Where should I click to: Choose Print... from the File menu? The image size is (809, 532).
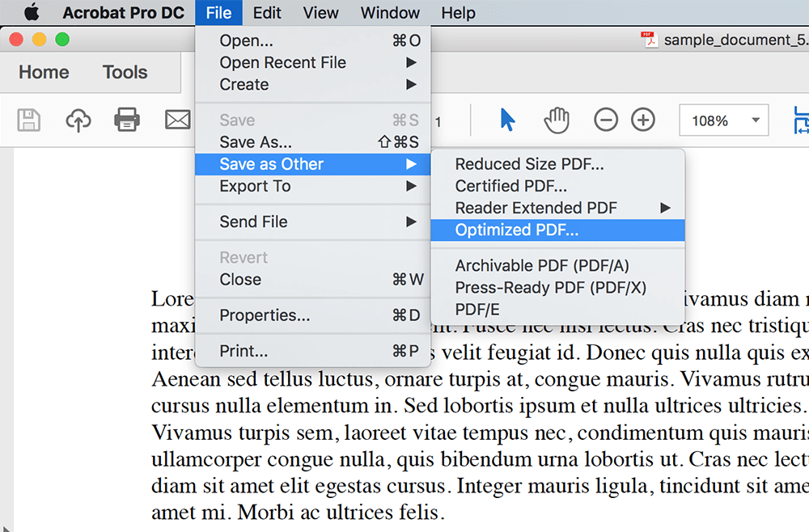pyautogui.click(x=312, y=351)
